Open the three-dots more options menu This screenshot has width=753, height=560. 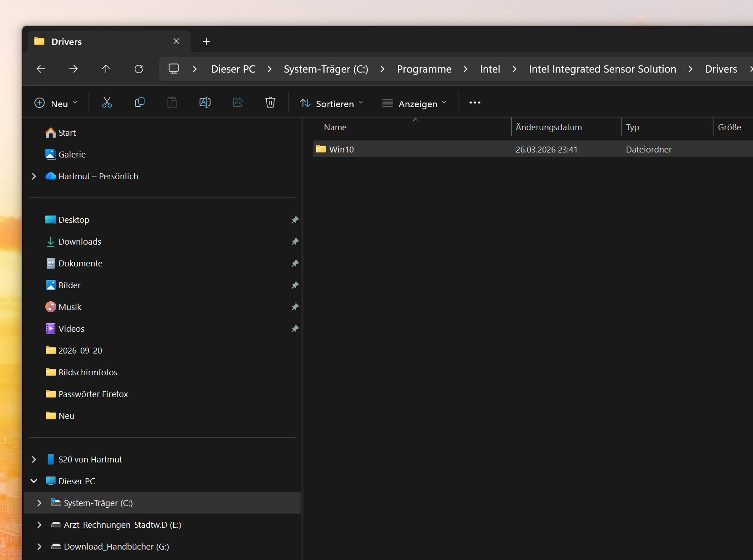coord(475,103)
